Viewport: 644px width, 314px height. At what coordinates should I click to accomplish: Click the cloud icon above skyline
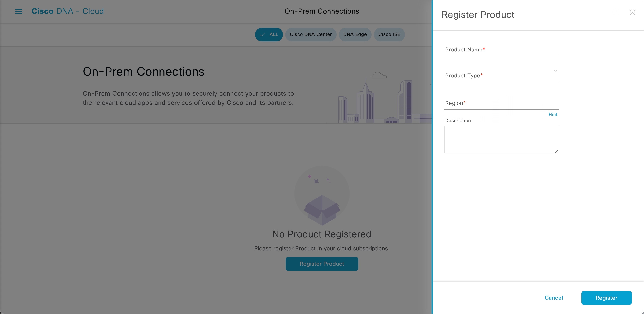tap(379, 75)
